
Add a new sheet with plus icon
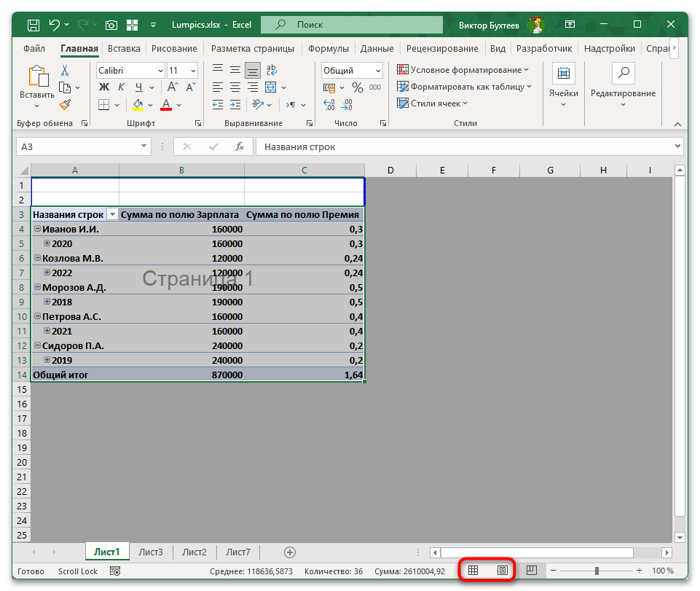(x=290, y=552)
